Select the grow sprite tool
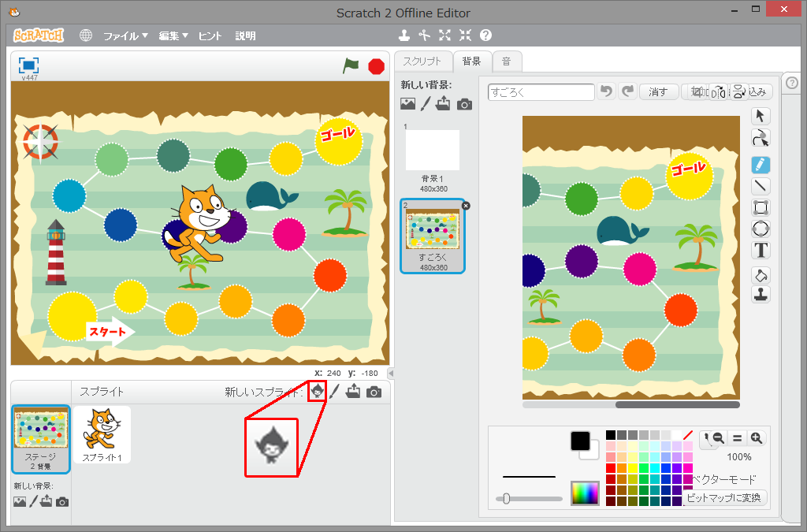This screenshot has width=807, height=532. click(444, 35)
